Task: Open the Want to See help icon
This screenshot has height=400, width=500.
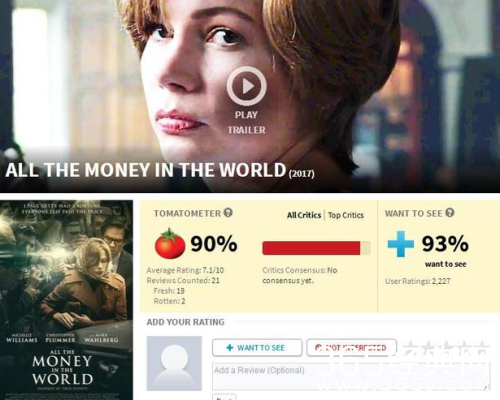Action: coord(450,213)
